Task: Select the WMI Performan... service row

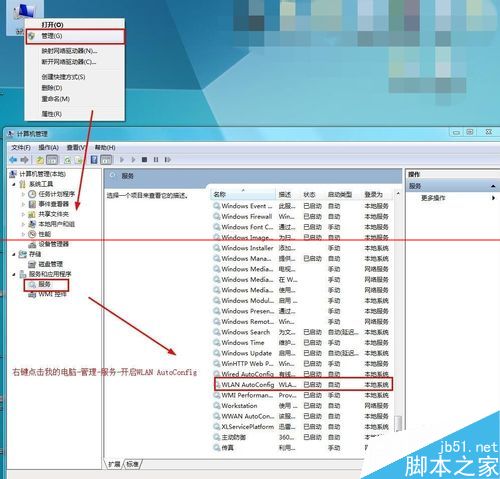Action: pyautogui.click(x=303, y=395)
